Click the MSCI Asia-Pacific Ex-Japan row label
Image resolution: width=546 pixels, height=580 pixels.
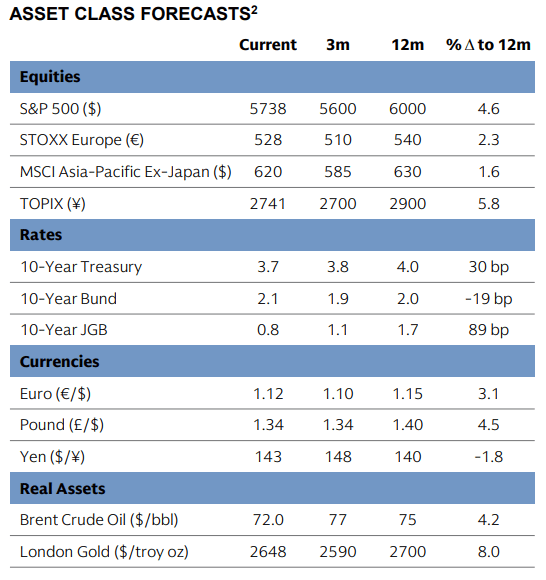click(126, 172)
